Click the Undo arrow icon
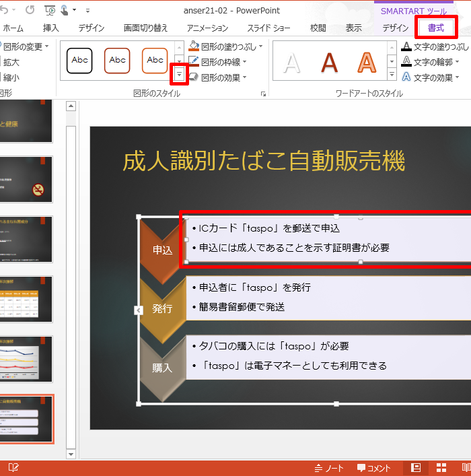The image size is (471, 476). (x=3, y=10)
